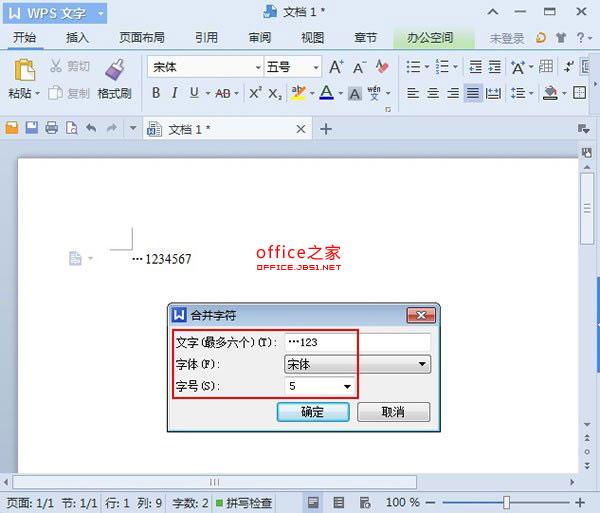Add a new document tab with plus
This screenshot has width=600, height=513.
tap(326, 129)
